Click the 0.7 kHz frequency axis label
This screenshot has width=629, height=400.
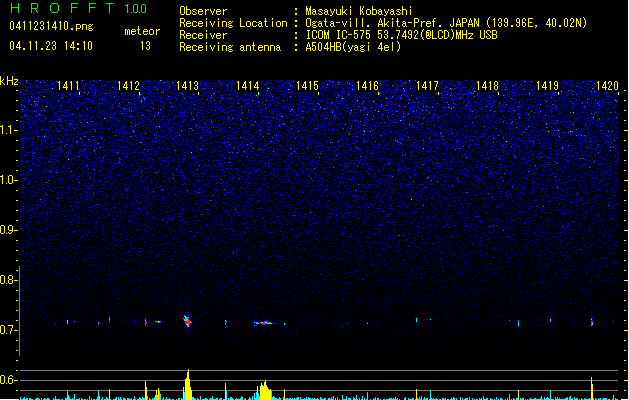(x=9, y=330)
